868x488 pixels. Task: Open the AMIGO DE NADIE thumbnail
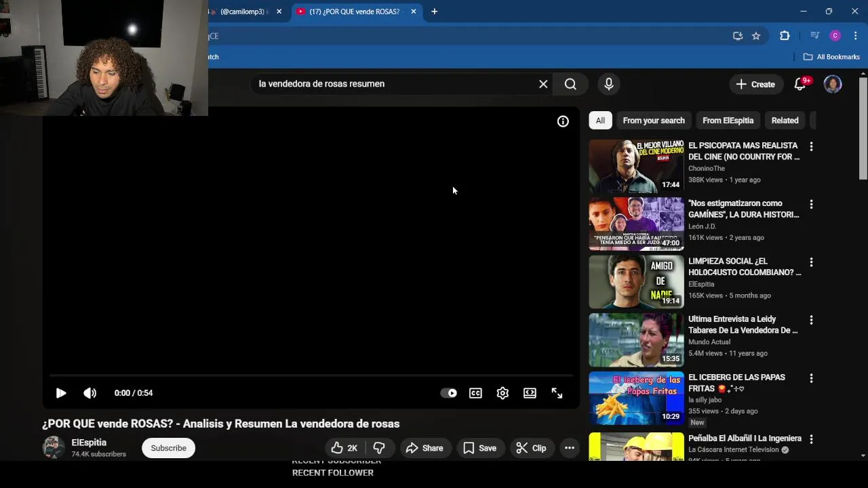[x=636, y=282]
